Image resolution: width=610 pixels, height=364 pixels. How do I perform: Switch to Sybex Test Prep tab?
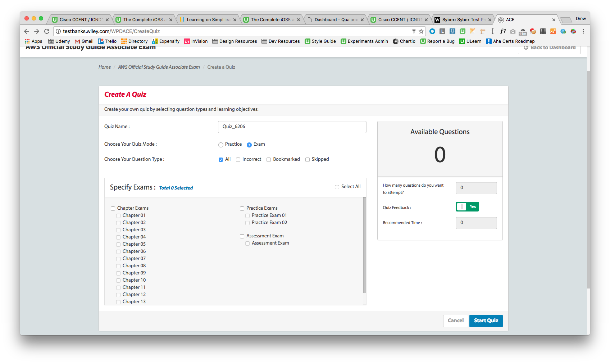[463, 20]
